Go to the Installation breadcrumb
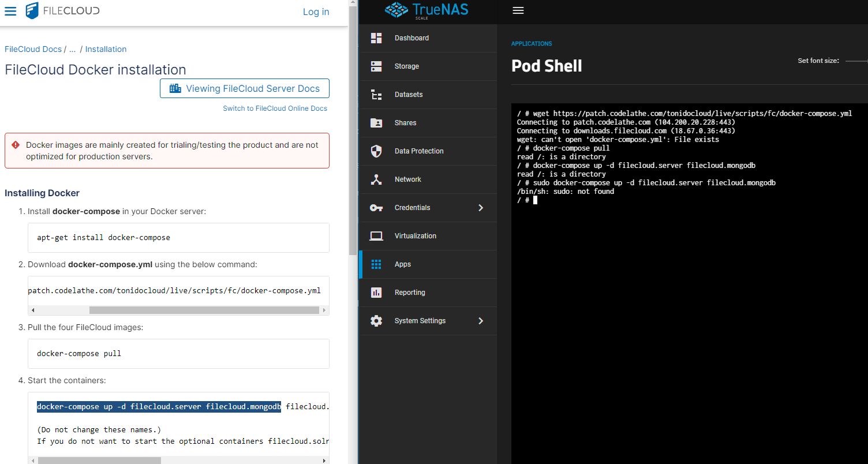The width and height of the screenshot is (868, 464). pos(106,49)
